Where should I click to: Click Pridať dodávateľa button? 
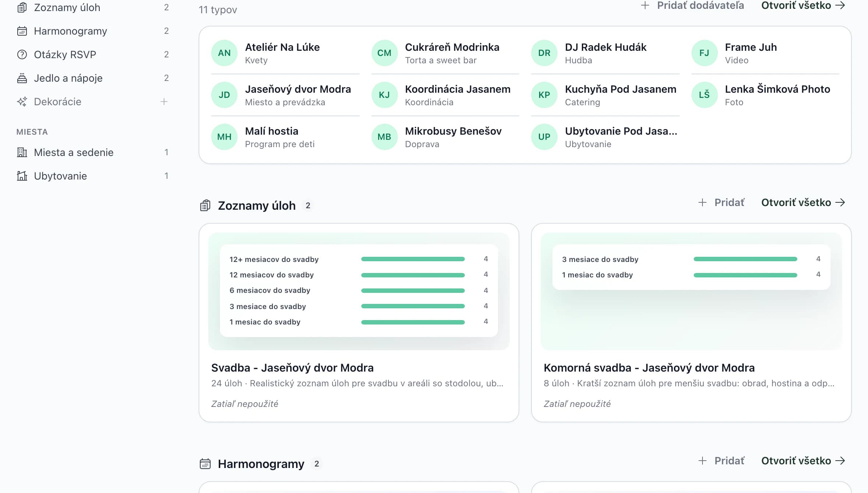point(692,6)
